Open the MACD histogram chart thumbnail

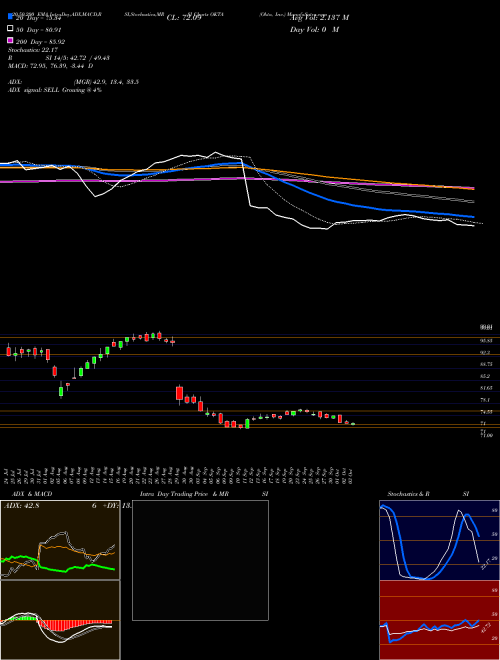pyautogui.click(x=60, y=620)
